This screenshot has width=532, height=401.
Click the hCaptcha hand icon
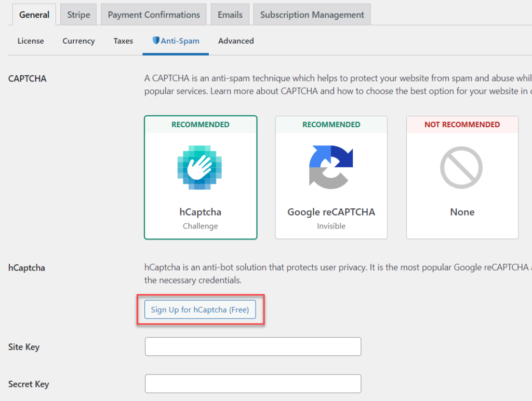click(x=200, y=167)
